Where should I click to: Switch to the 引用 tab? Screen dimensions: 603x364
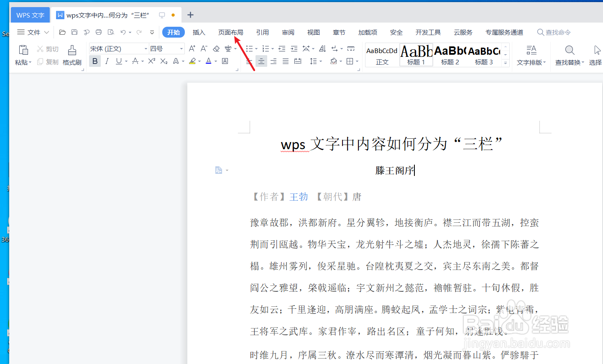tap(263, 32)
